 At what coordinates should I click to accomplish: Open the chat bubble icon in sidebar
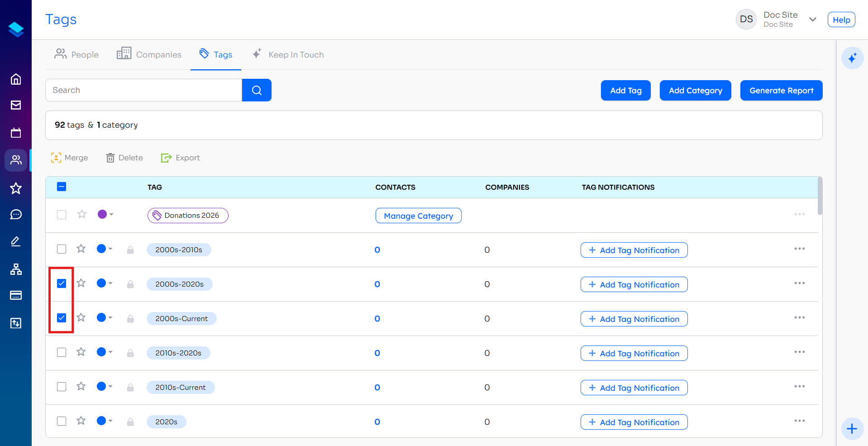click(x=16, y=214)
